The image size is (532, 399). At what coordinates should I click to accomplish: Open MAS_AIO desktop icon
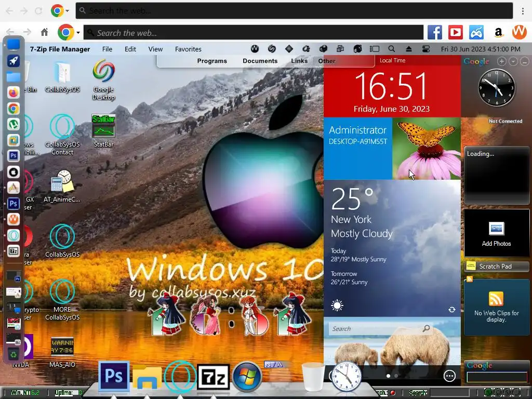[x=62, y=352]
